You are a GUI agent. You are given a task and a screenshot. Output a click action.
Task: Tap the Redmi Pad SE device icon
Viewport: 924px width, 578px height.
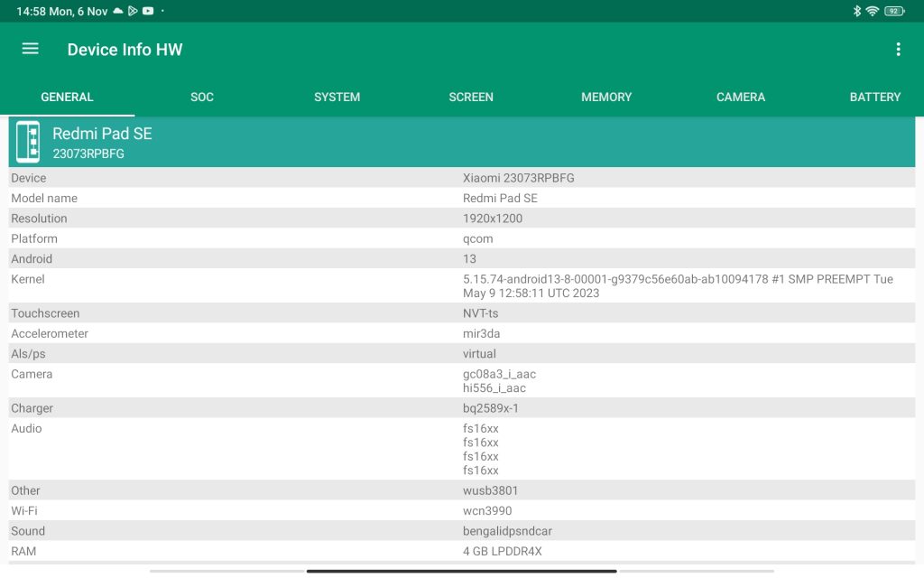[x=28, y=142]
